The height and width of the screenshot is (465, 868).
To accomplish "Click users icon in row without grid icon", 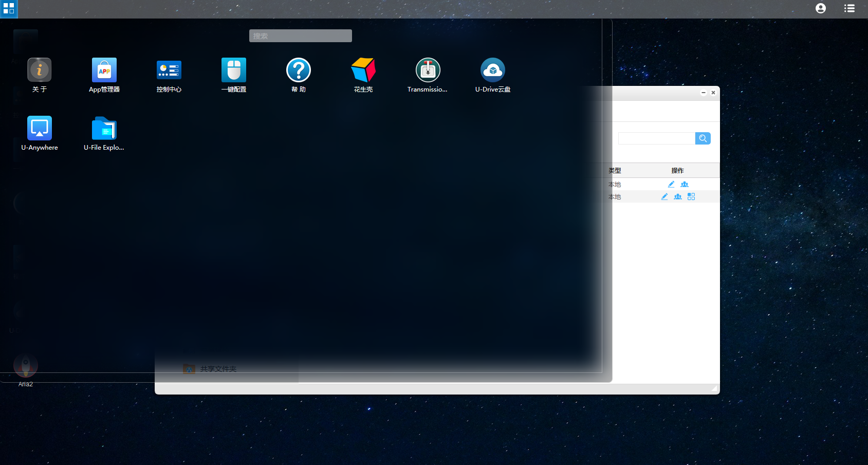I will pyautogui.click(x=685, y=184).
